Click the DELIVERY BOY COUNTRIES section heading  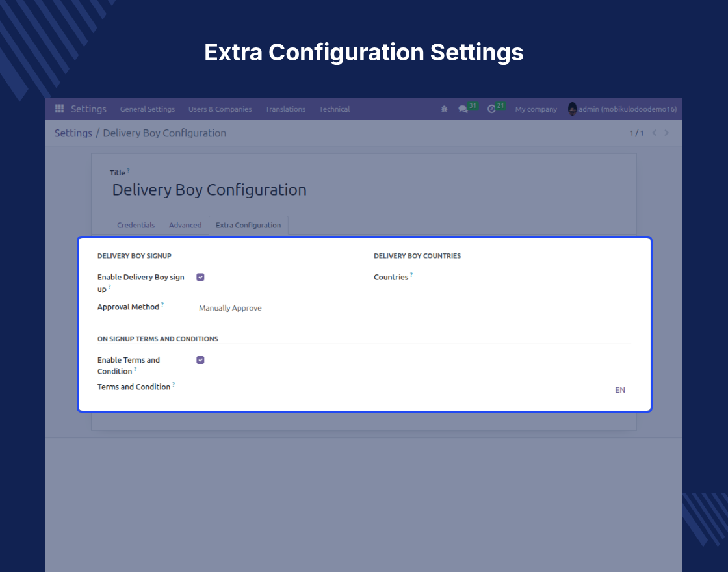click(417, 256)
